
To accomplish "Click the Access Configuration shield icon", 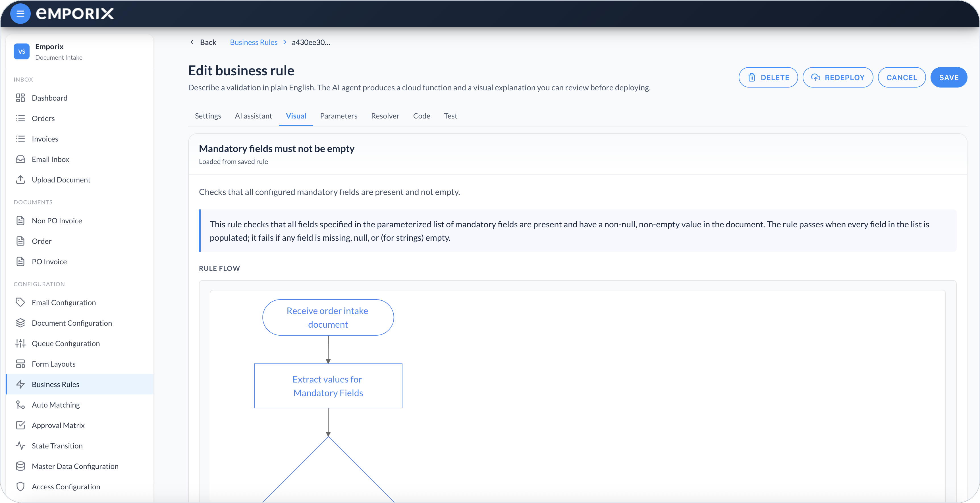I will coord(20,487).
